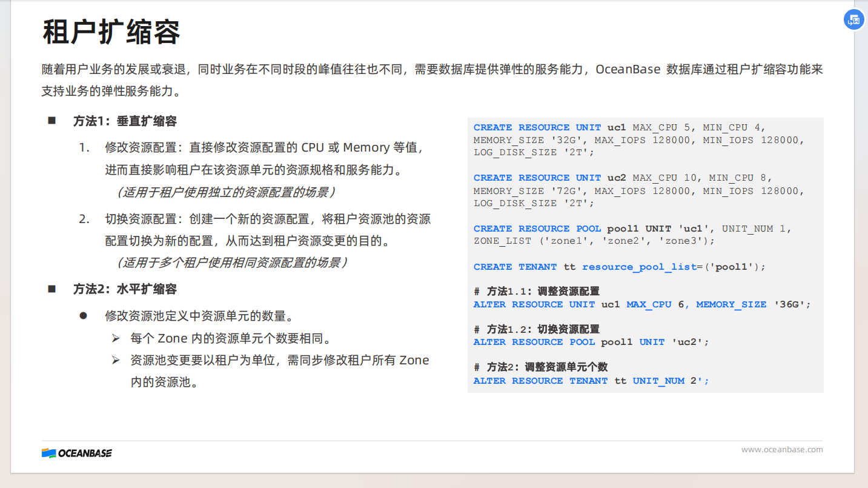This screenshot has height=488, width=868.
Task: Click the heading 方法2：水平扩缩容
Action: click(125, 289)
